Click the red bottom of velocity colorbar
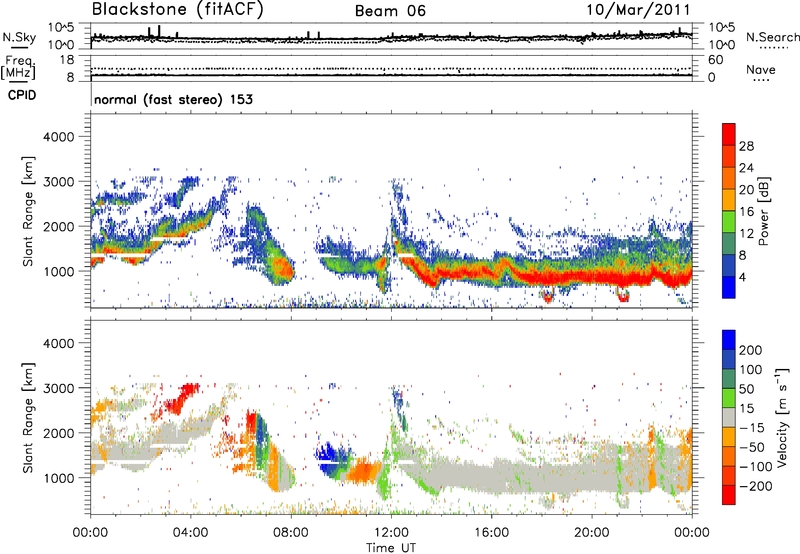800x554 pixels. coord(729,495)
